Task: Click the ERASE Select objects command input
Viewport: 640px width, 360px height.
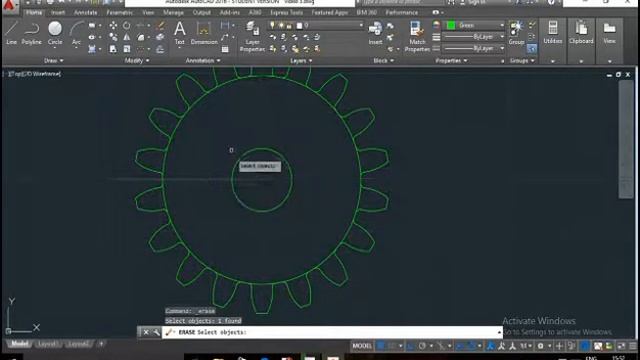Action: [333, 332]
